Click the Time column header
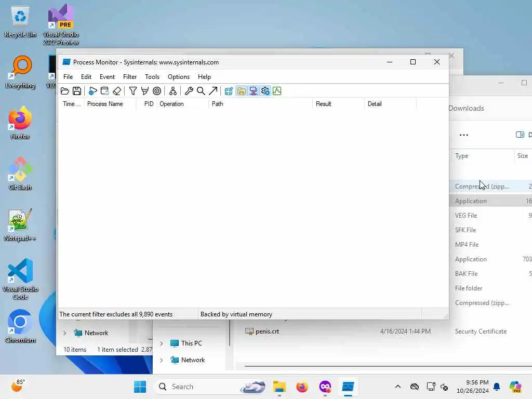Viewport: 532px width, 399px height. coord(72,104)
